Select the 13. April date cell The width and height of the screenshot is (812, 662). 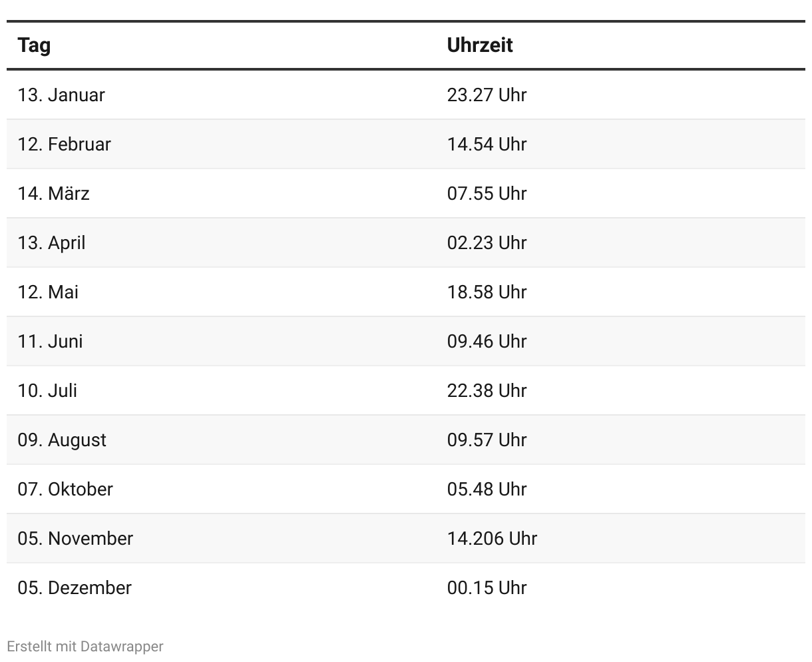coord(51,242)
